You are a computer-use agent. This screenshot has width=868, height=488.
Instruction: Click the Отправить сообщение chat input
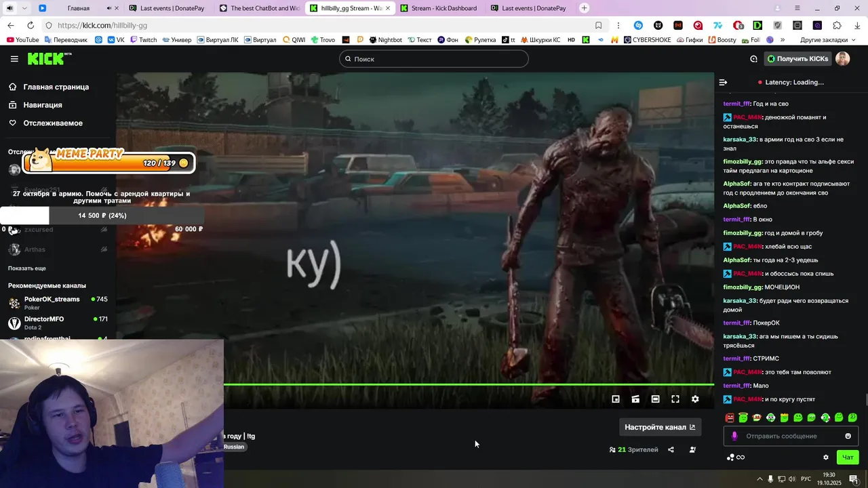[x=791, y=436]
